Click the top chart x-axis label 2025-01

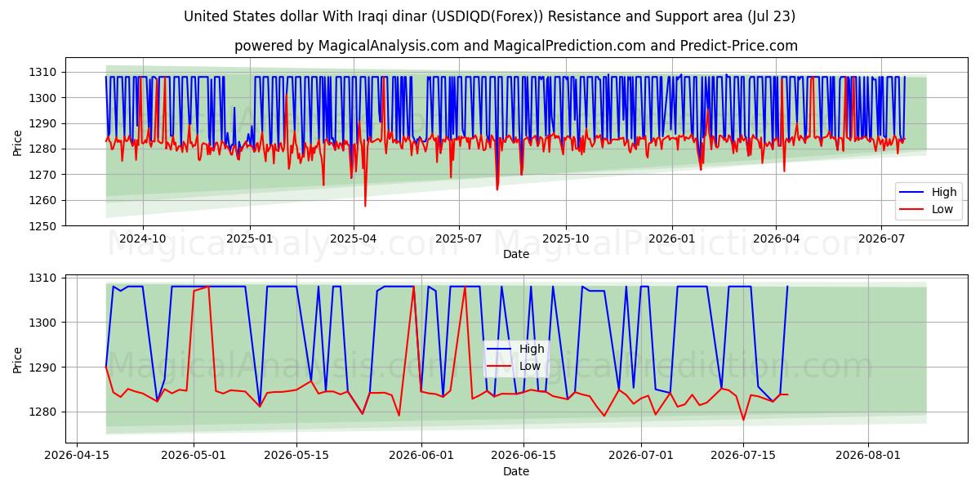[249, 238]
